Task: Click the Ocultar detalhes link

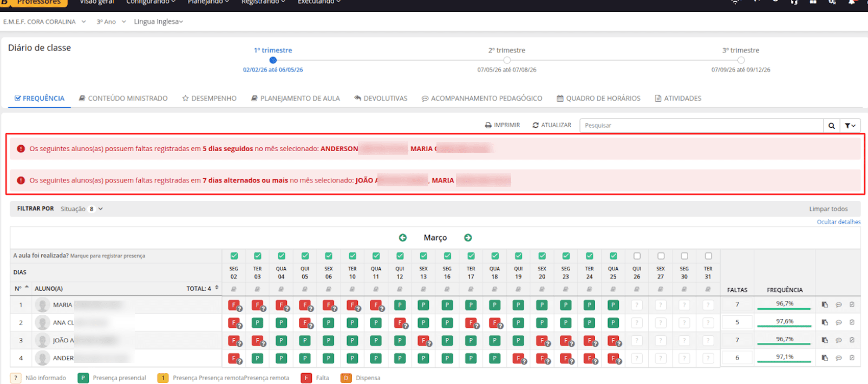Action: 838,222
